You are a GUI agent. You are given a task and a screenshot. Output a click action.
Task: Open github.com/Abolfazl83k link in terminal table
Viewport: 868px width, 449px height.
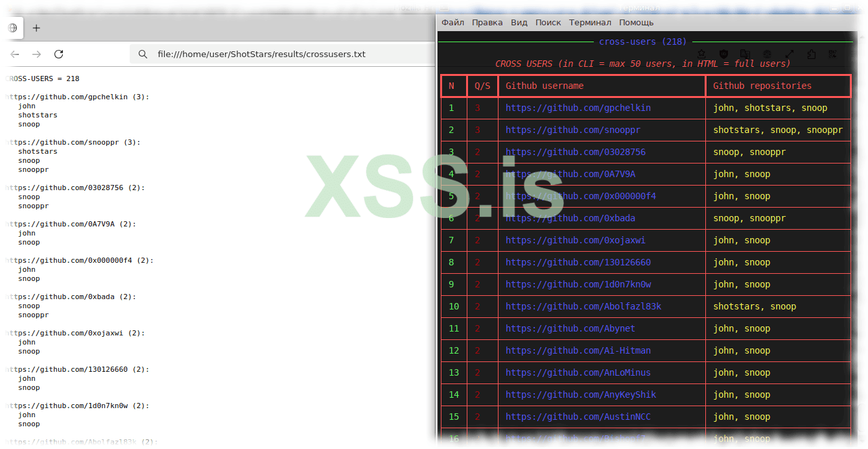pyautogui.click(x=583, y=306)
